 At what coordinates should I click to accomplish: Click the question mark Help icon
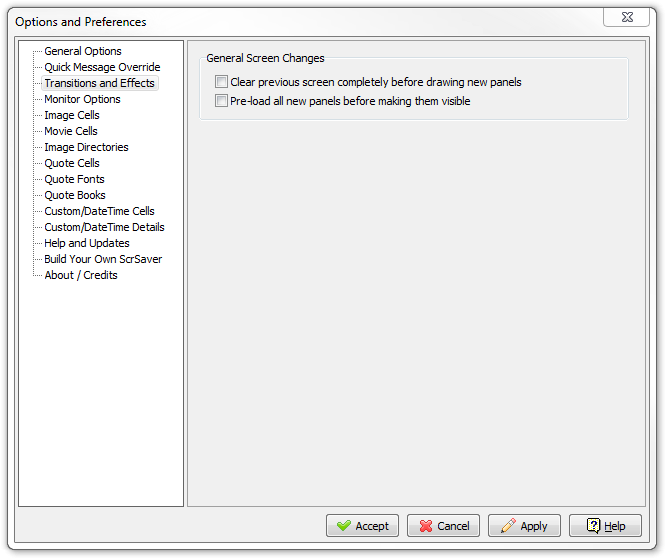(593, 525)
